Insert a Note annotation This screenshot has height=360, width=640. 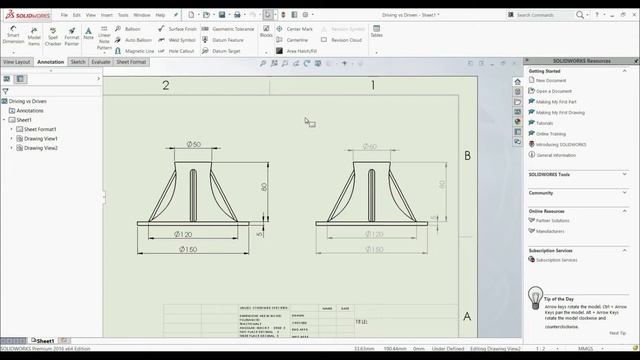[x=88, y=33]
